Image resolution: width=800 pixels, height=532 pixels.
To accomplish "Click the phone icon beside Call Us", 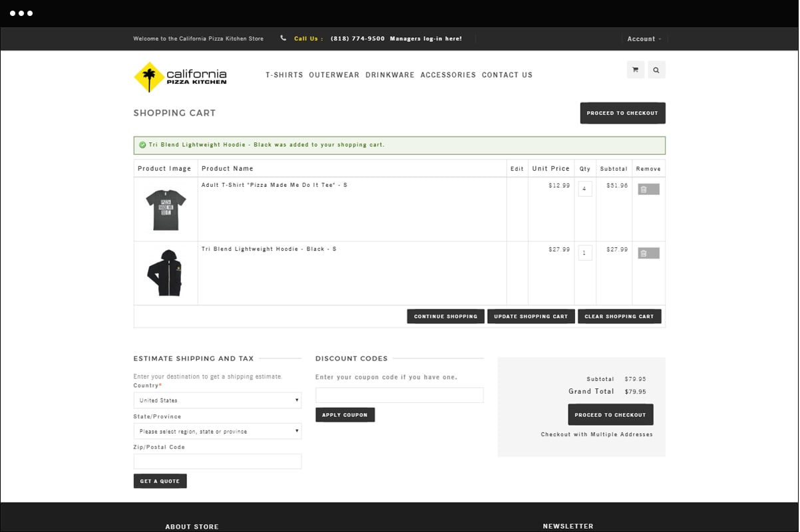I will [x=284, y=39].
